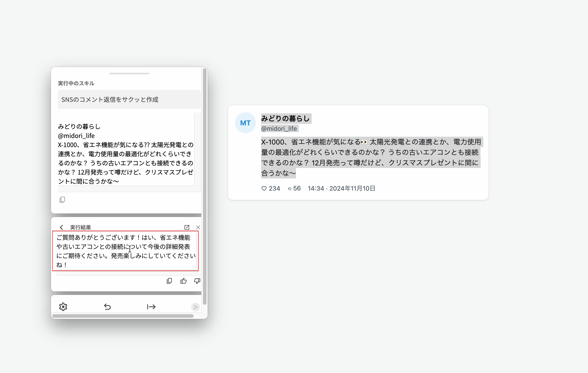Screen dimensions: 588x373
Task: Like the post with the heart icon
Action: pyautogui.click(x=264, y=188)
